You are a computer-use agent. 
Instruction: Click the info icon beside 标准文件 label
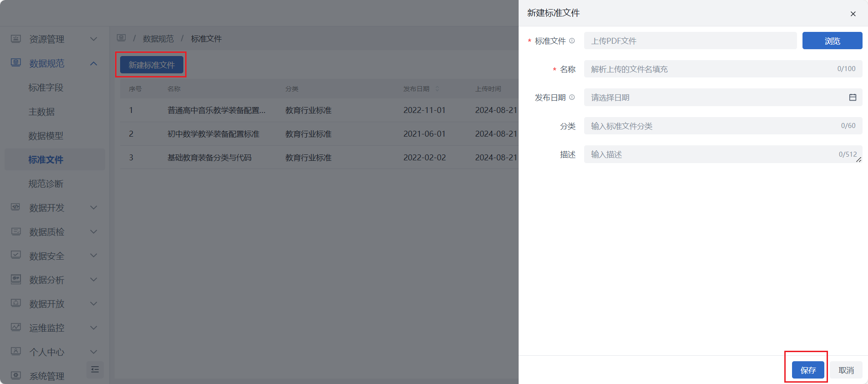[572, 41]
